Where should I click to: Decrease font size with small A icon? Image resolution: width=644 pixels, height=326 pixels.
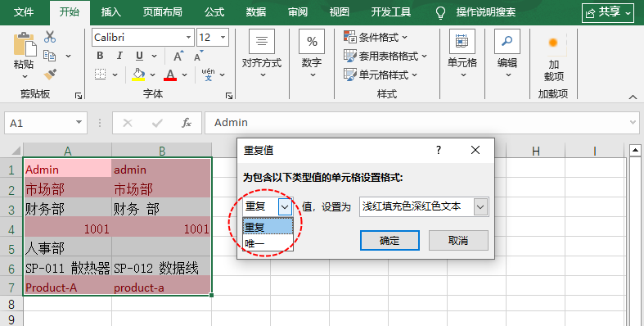coord(199,56)
